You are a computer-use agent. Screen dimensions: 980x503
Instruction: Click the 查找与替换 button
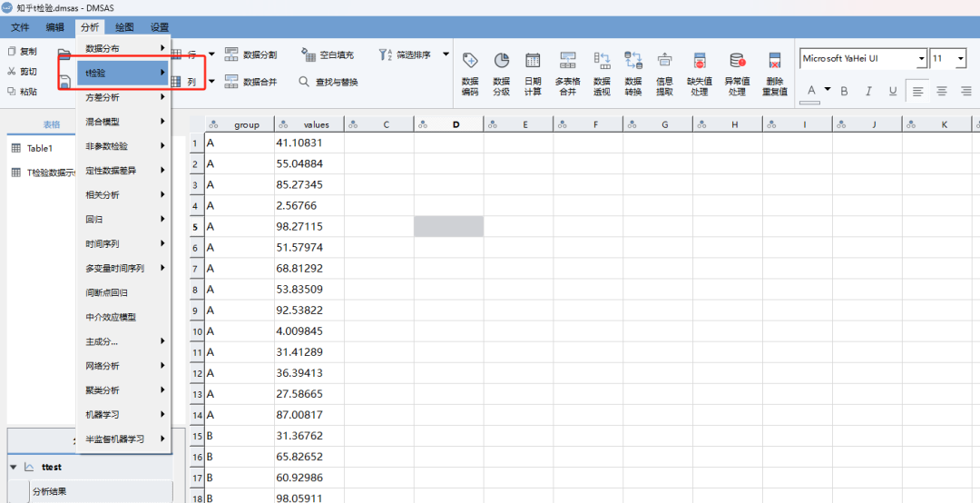pos(328,82)
